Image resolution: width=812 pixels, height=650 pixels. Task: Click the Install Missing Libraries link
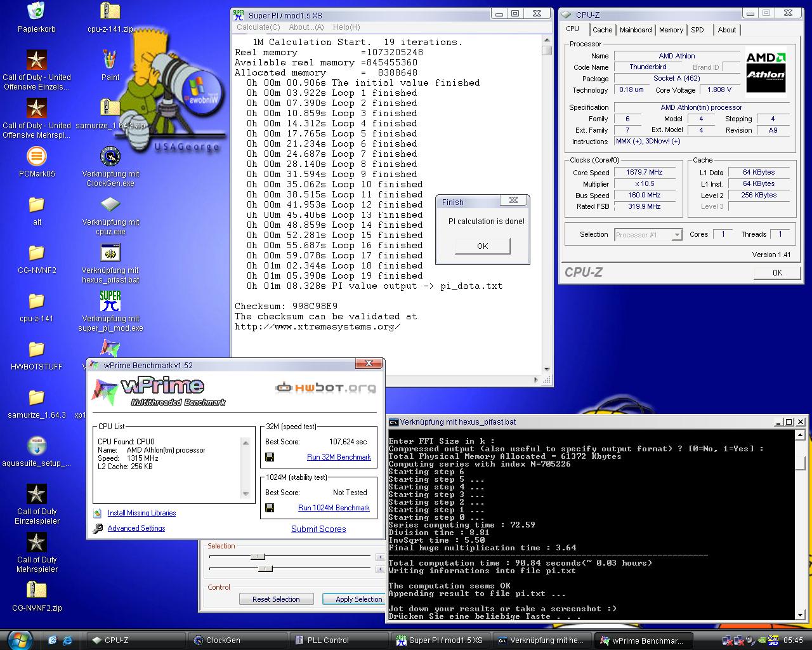tap(141, 513)
